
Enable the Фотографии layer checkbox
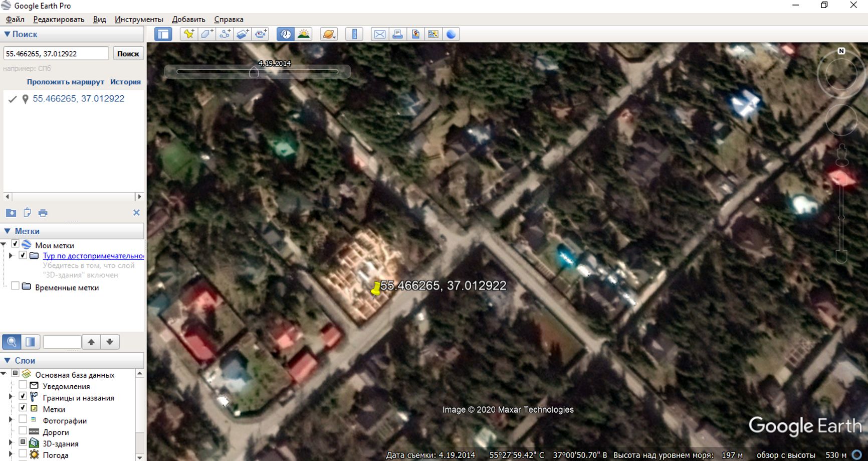[x=23, y=420]
